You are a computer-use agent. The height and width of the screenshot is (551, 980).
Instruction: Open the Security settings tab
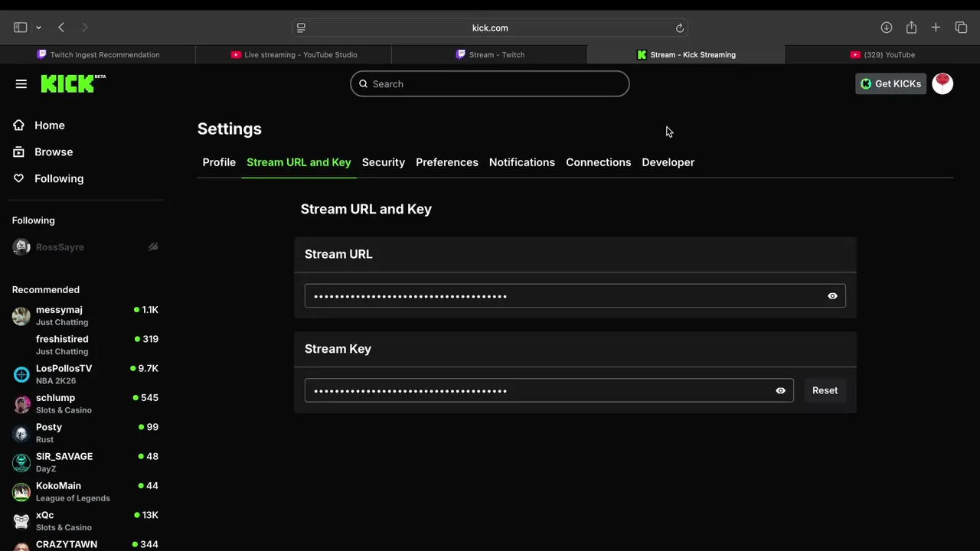click(384, 162)
